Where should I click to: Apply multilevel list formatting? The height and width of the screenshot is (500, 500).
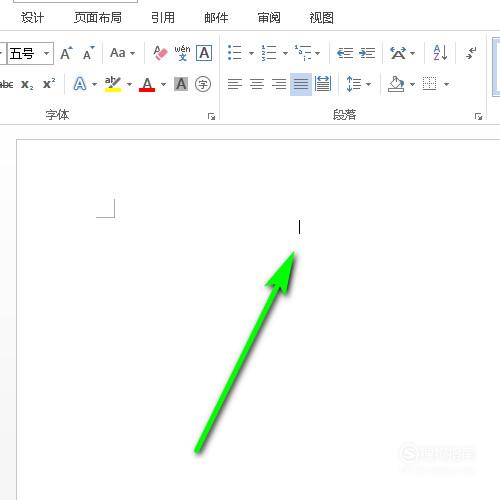click(303, 53)
